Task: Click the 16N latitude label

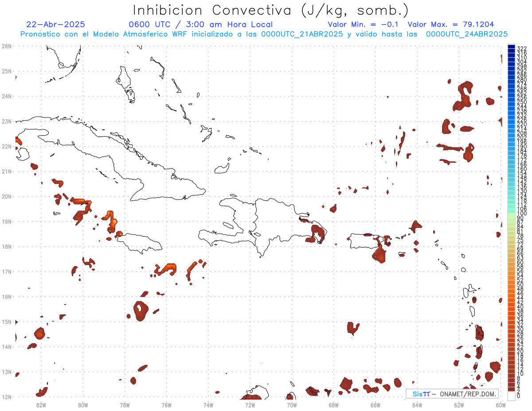Action: [6, 297]
